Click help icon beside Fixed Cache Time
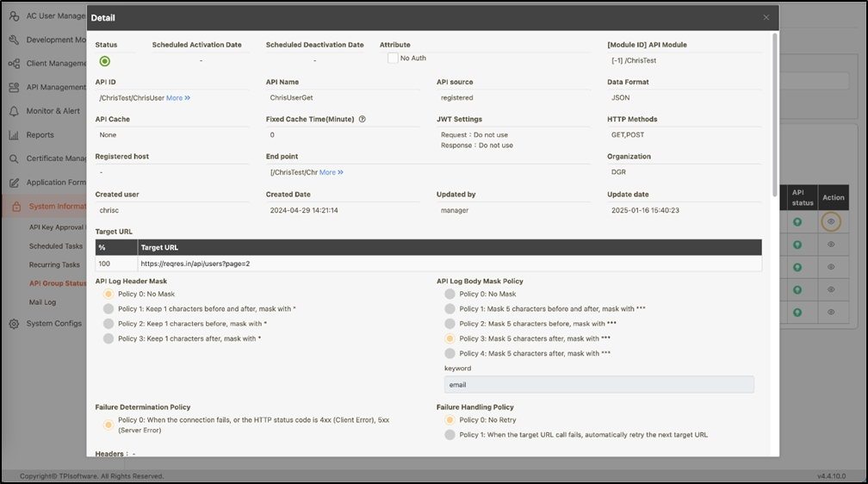Image resolution: width=868 pixels, height=484 pixels. click(x=363, y=120)
